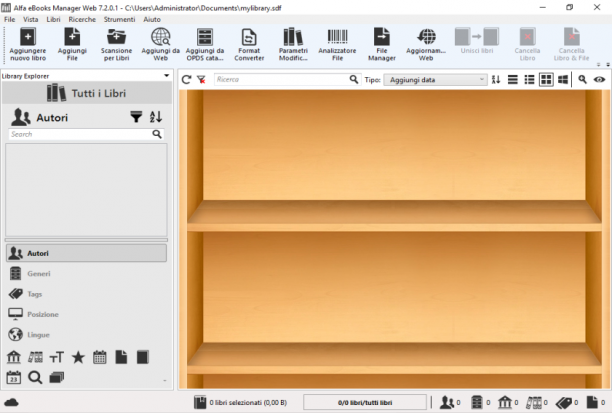This screenshot has height=413, width=612.
Task: Open Analizzatore File barcode tool
Action: tap(337, 44)
